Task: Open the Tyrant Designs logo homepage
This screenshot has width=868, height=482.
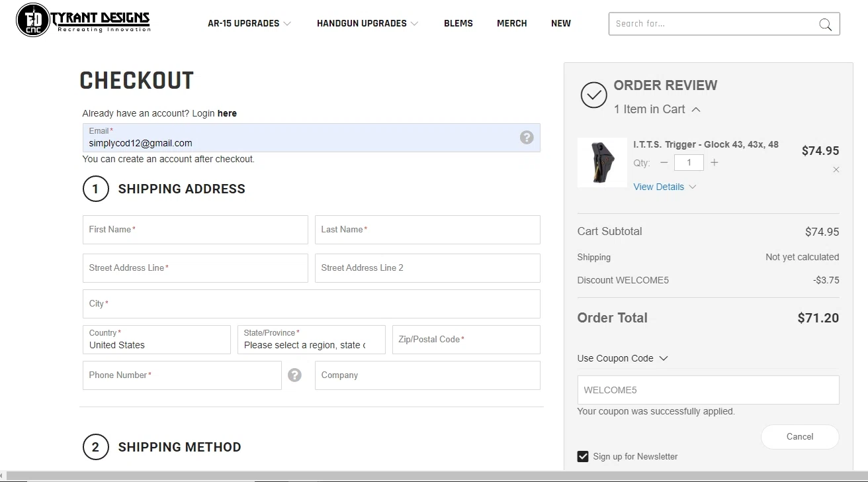Action: pyautogui.click(x=83, y=21)
